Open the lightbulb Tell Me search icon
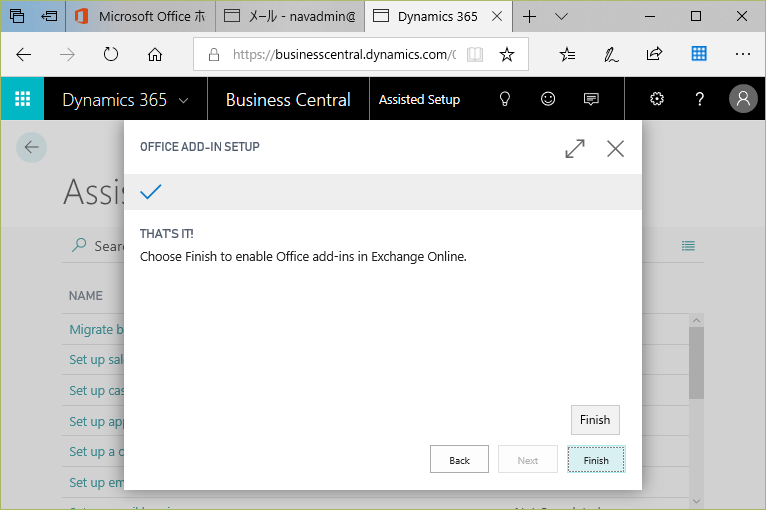This screenshot has width=766, height=510. 505,99
